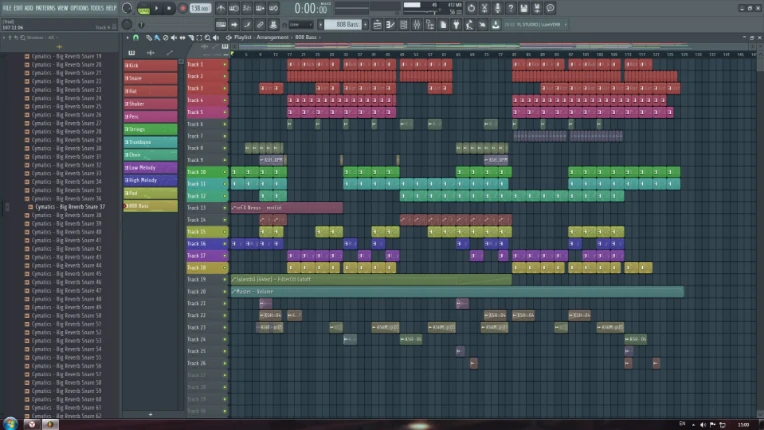
Task: Select the Kick pattern in picker
Action: [150, 65]
